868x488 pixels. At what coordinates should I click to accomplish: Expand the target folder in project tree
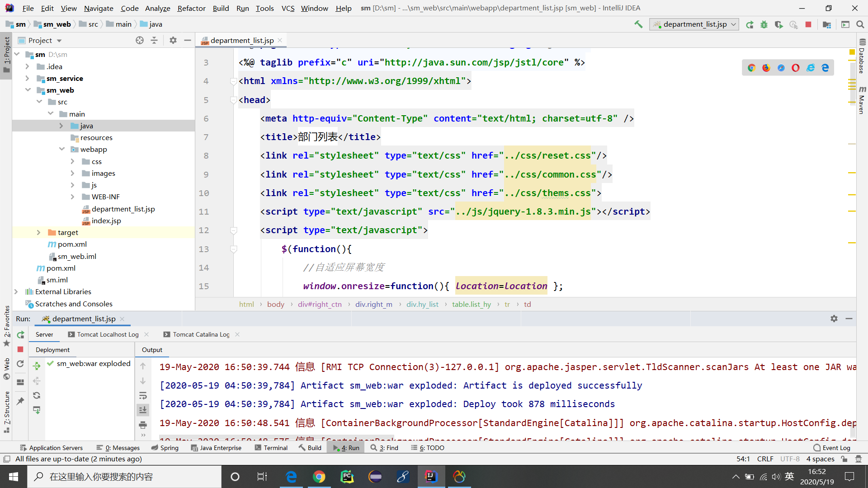coord(38,232)
